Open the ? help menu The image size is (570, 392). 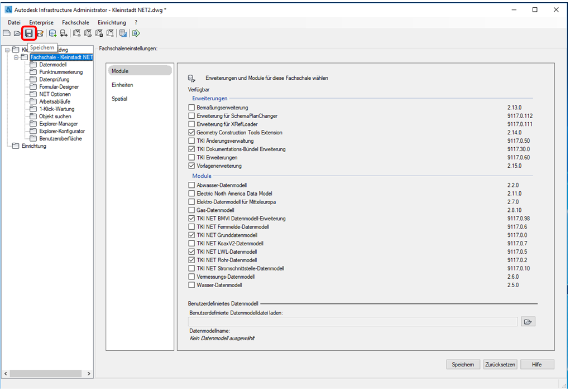click(x=136, y=22)
